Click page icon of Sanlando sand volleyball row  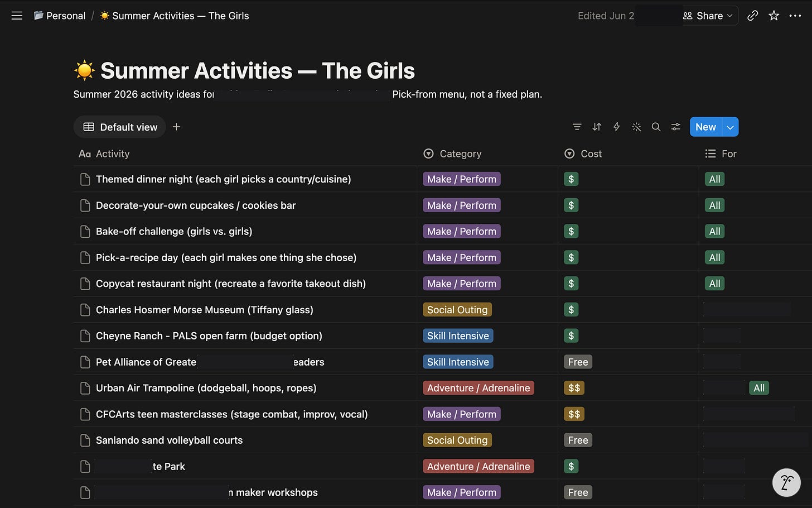(85, 440)
